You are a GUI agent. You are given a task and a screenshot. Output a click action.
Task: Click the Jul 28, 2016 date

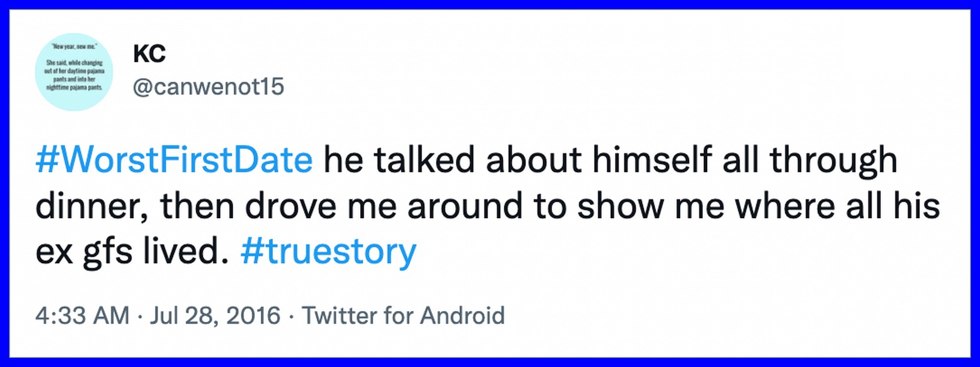pos(215,315)
